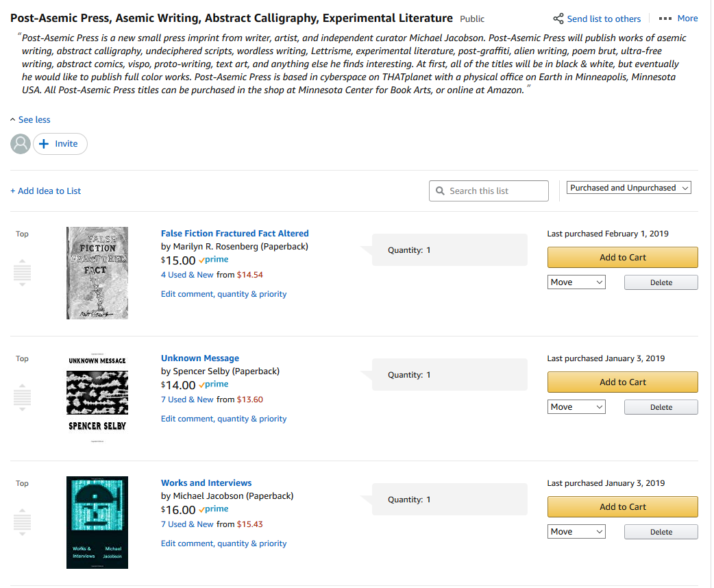This screenshot has height=588, width=714.
Task: Click the share icon beside Send list to others
Action: (x=558, y=19)
